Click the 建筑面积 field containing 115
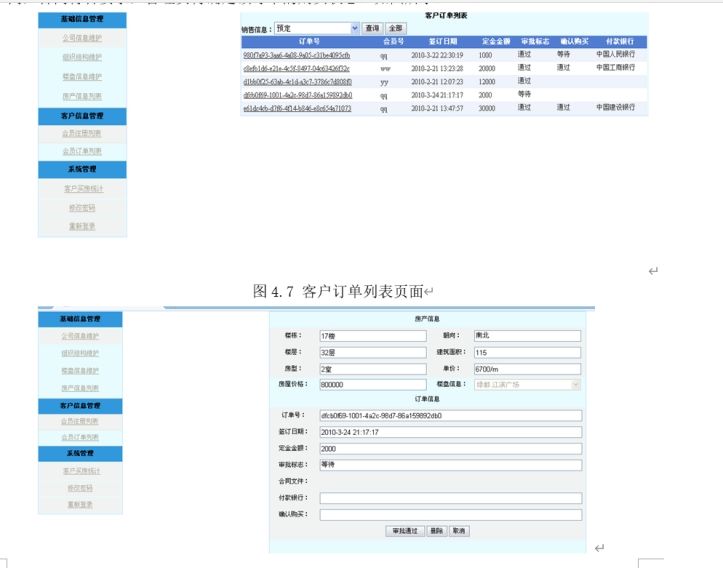Viewport: 723px width, 568px height. [527, 353]
